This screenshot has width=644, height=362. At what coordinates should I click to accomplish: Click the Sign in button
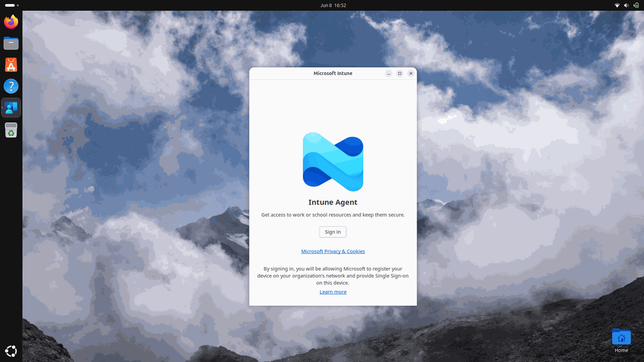pyautogui.click(x=333, y=232)
